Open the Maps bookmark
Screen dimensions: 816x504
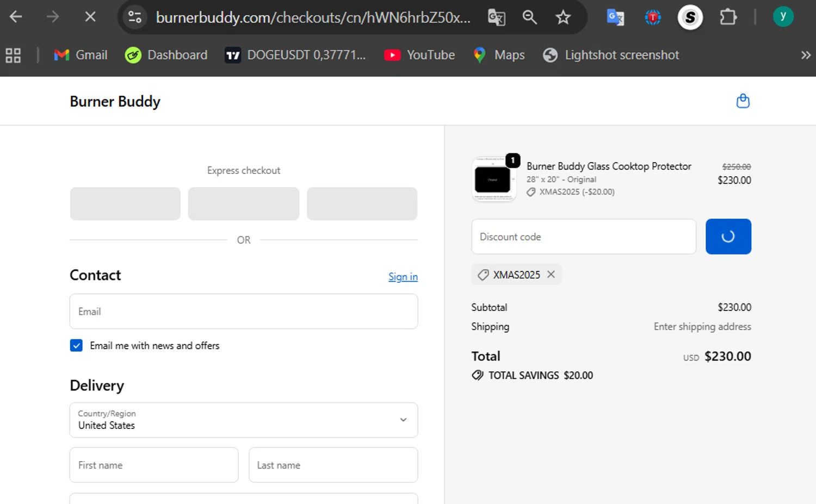tap(499, 55)
